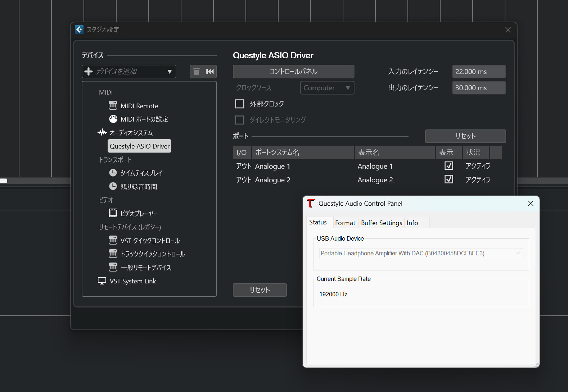Open MIDI ポートの設定 via its connector icon

(x=113, y=119)
